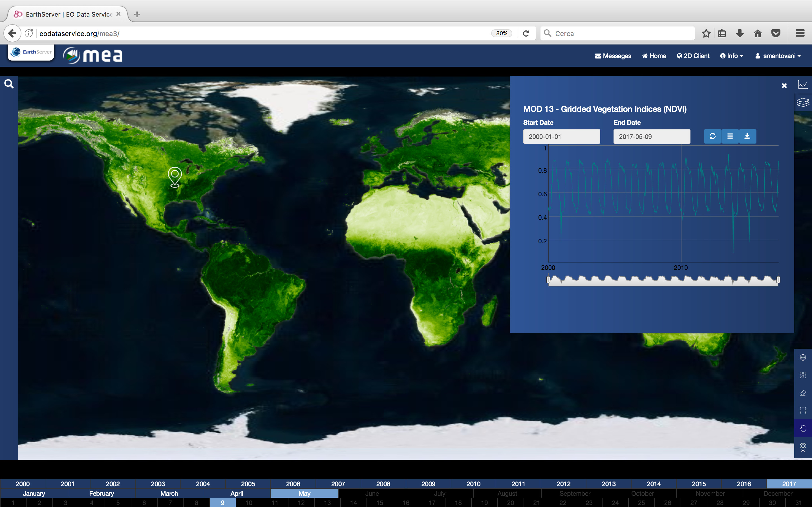Click the right handle of chart range slider

pos(778,280)
